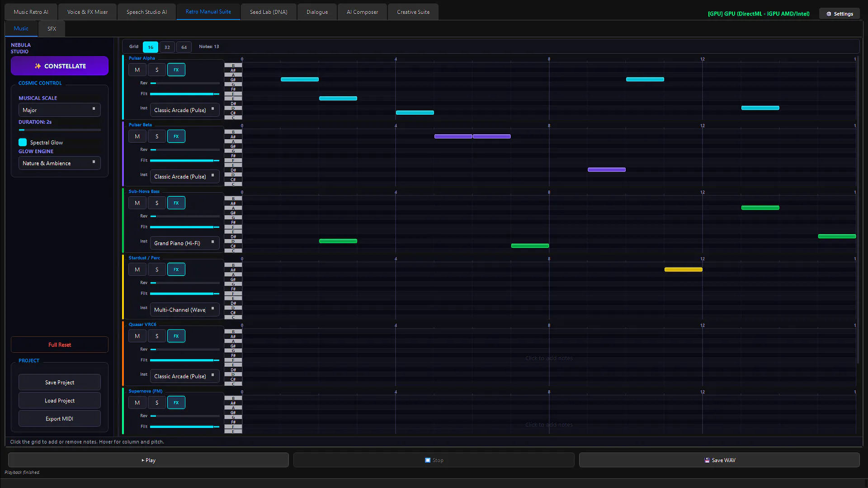
Task: Click the vertical track list scrollbar
Action: click(x=858, y=210)
